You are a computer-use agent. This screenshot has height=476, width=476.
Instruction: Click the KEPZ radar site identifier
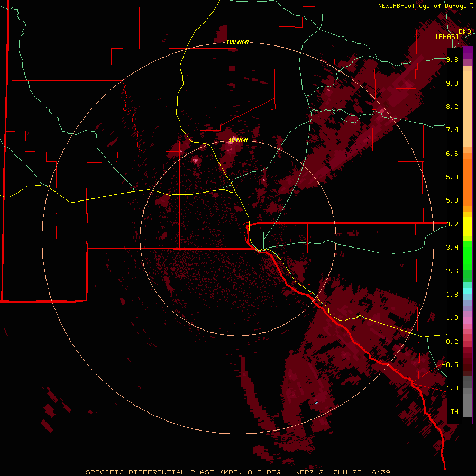coord(305,472)
